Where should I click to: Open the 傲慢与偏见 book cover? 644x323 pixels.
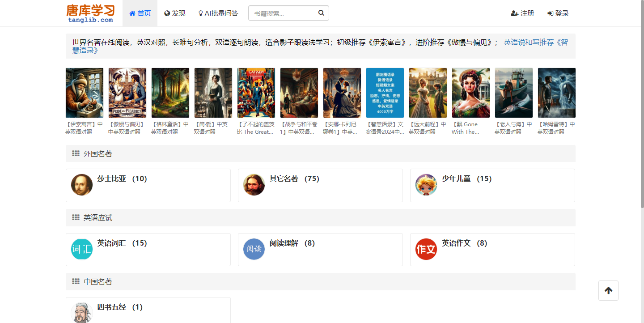pyautogui.click(x=127, y=93)
